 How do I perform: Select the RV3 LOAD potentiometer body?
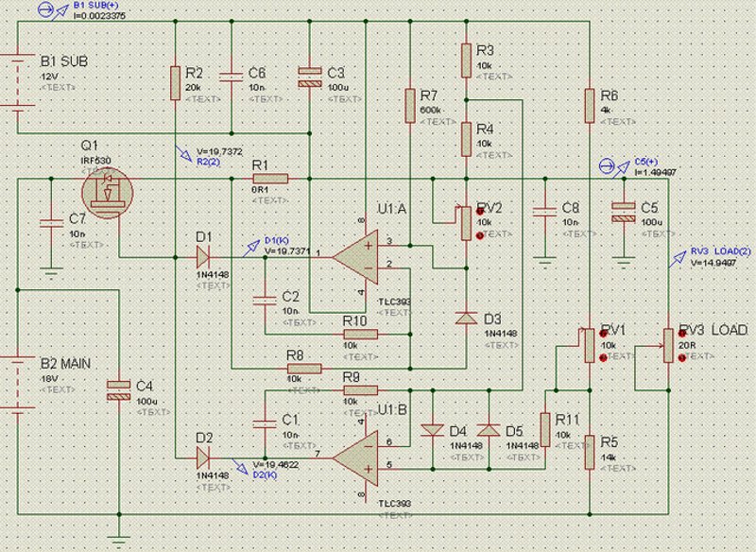coord(668,346)
